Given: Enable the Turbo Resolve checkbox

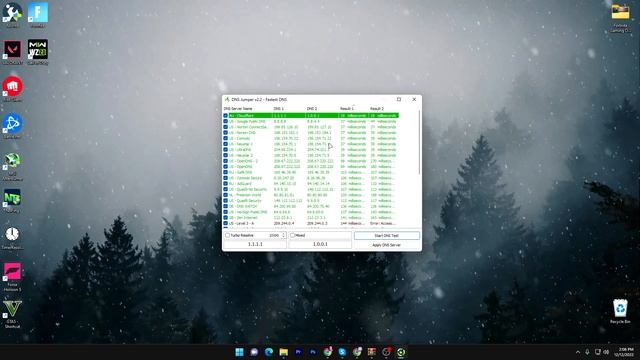Looking at the screenshot, I should [227, 236].
